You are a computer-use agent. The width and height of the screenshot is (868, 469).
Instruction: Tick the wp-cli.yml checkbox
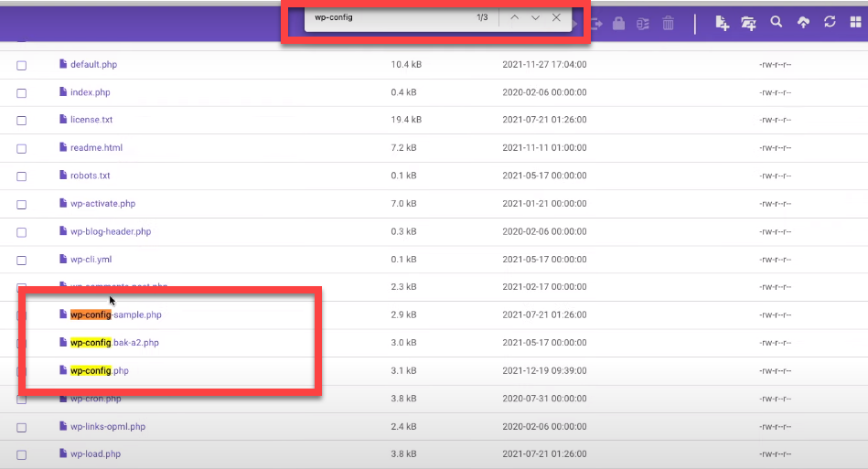(22, 260)
